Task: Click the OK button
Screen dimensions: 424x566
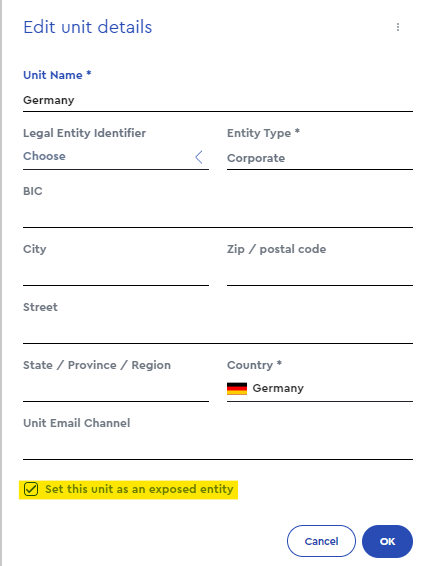Action: (x=387, y=541)
